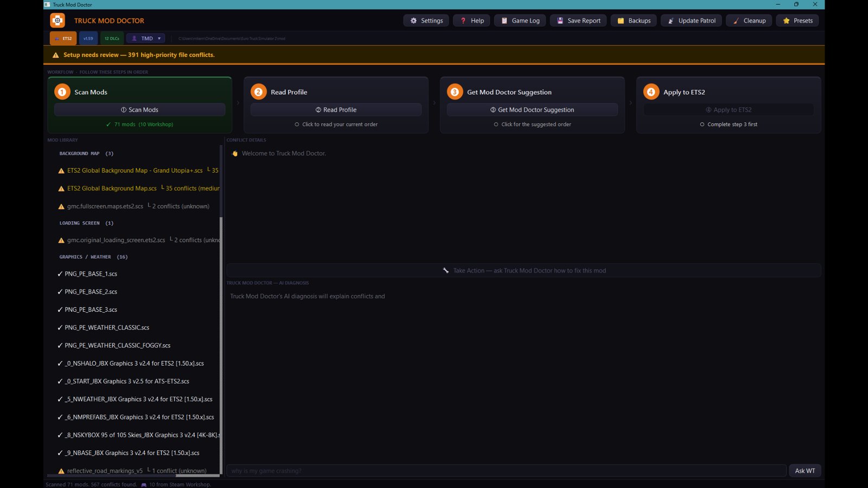Click the Scan Mods button

[x=139, y=110]
